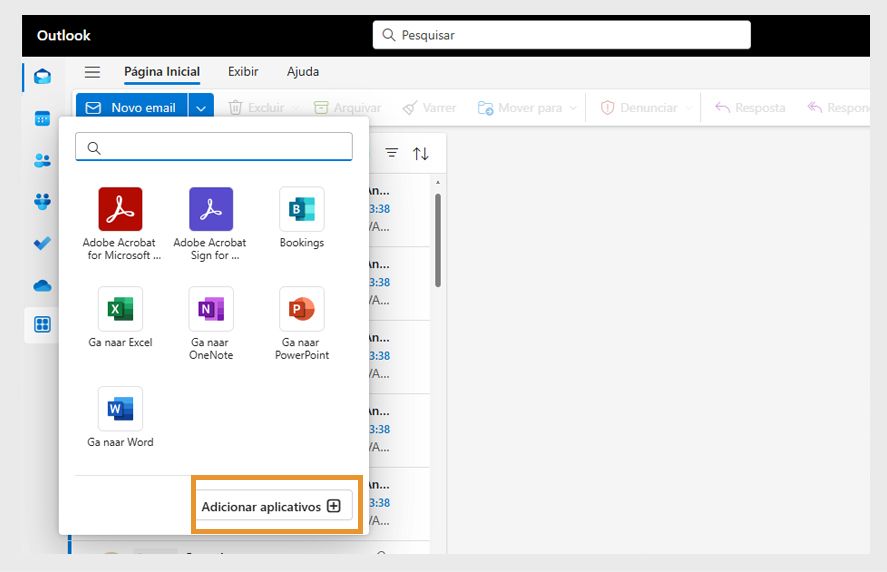Click the More apps grid icon
Viewport: 887px width, 572px height.
42,324
